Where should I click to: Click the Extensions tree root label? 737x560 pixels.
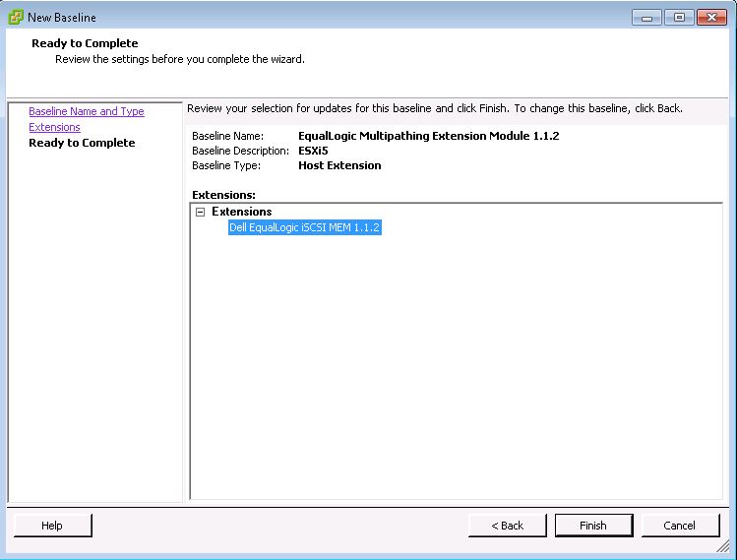[x=242, y=212]
